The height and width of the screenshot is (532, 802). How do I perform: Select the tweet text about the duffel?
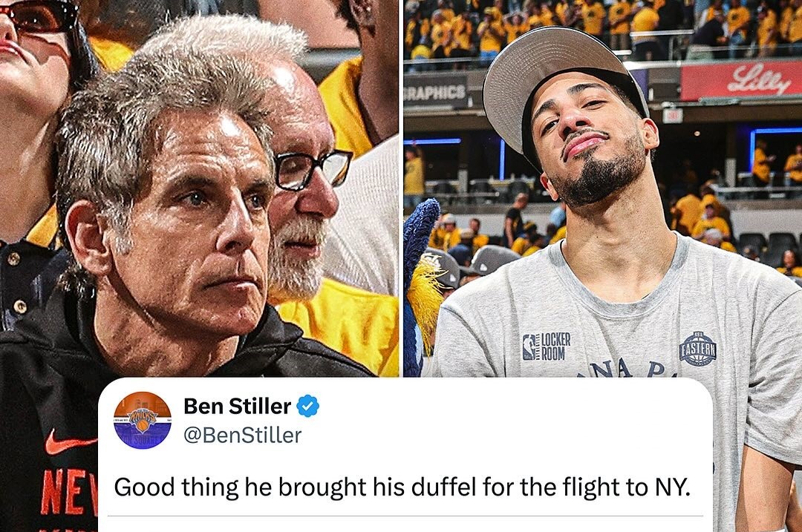coord(402,487)
